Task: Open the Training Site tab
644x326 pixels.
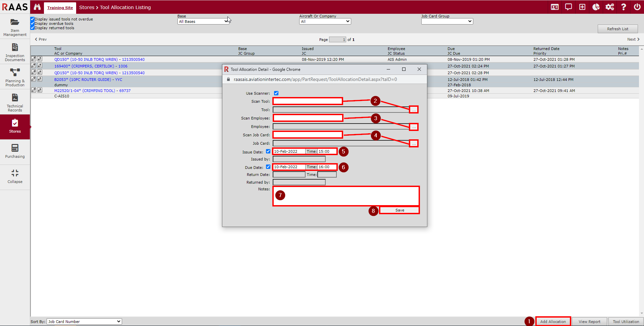Action: tap(60, 7)
